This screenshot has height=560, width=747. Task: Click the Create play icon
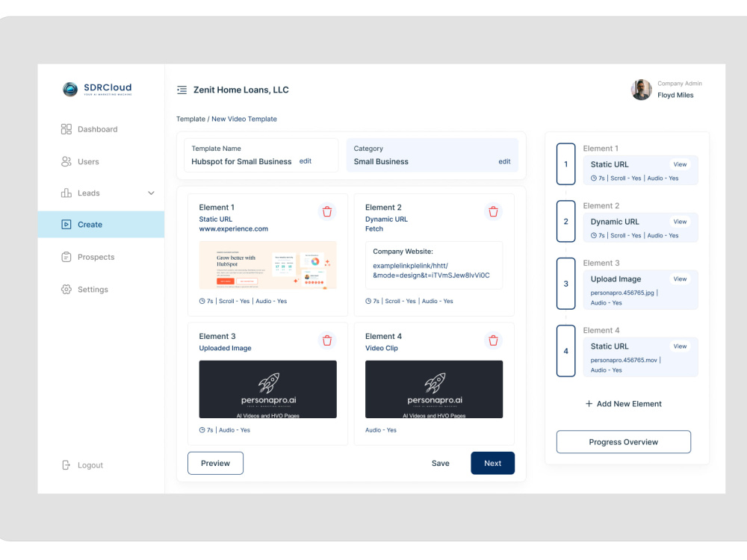66,225
